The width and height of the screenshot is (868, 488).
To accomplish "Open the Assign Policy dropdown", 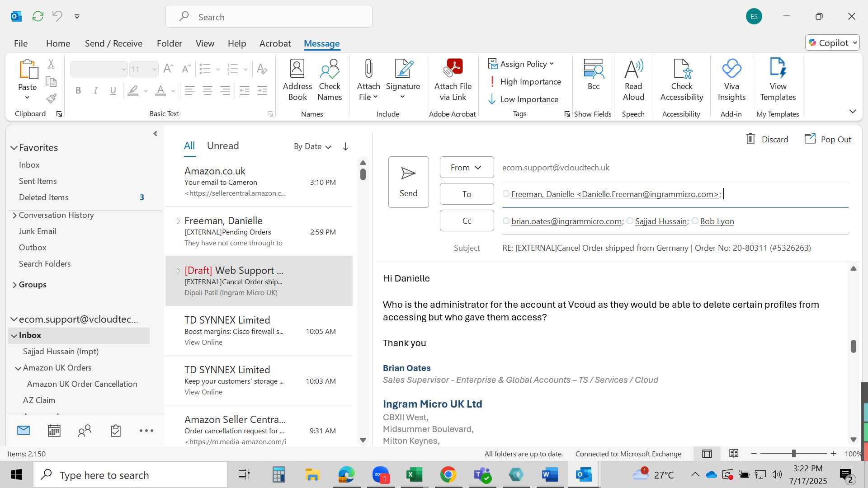I will (521, 64).
